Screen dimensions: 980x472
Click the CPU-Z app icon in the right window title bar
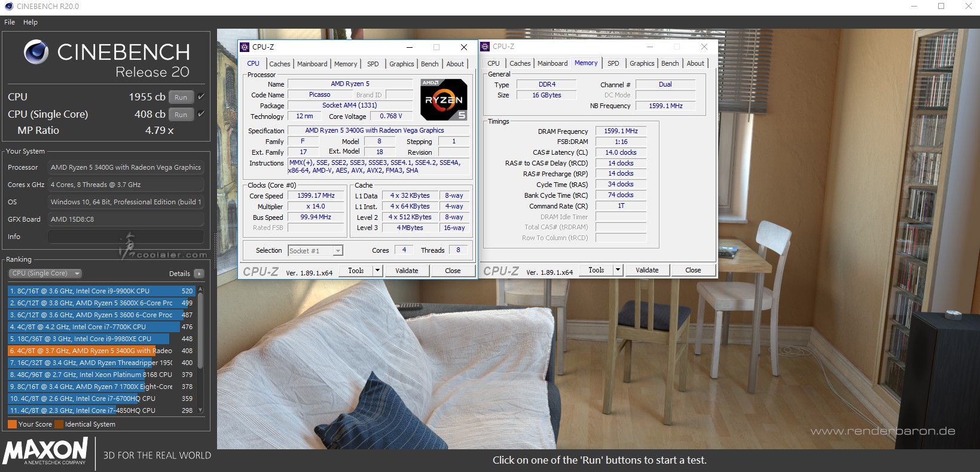tap(485, 47)
